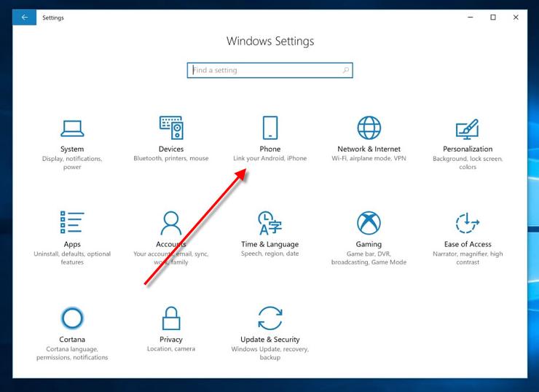539x392 pixels.
Task: Select the Personalization paintbrush icon
Action: click(x=467, y=129)
